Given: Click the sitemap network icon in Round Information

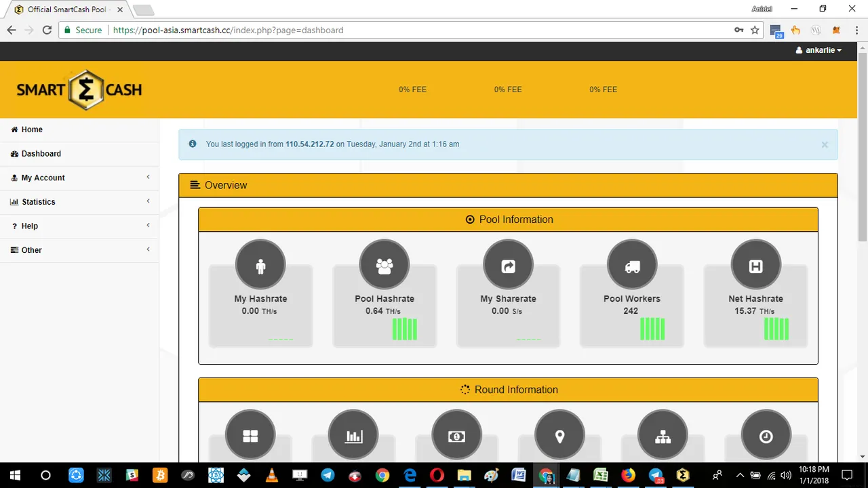Looking at the screenshot, I should pos(663,435).
